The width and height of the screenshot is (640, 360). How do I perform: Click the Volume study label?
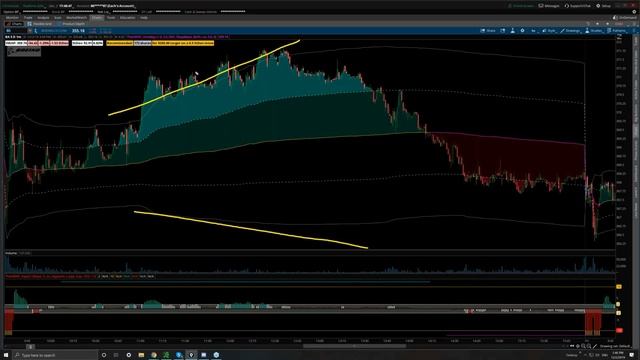[x=11, y=253]
